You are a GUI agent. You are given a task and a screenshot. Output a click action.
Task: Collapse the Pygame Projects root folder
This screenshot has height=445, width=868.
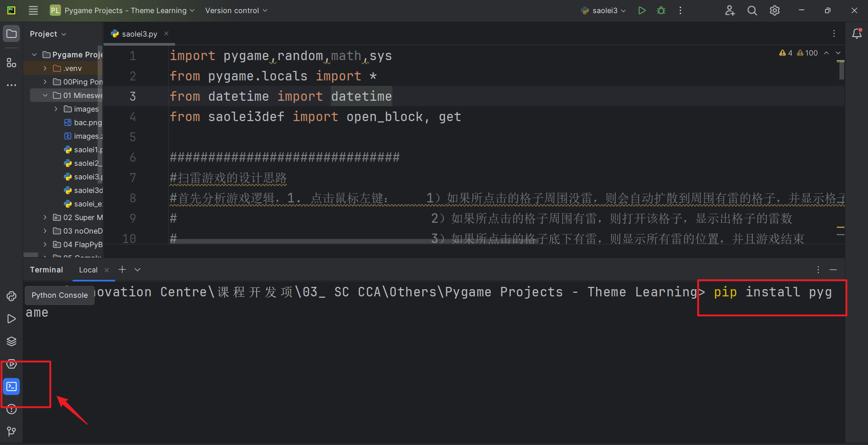(34, 55)
